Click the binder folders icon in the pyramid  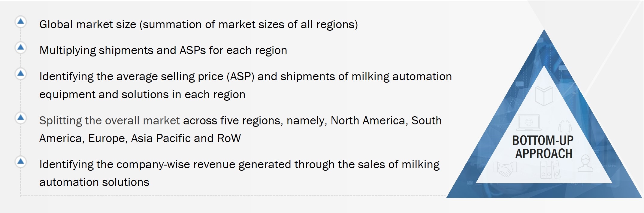[550, 170]
